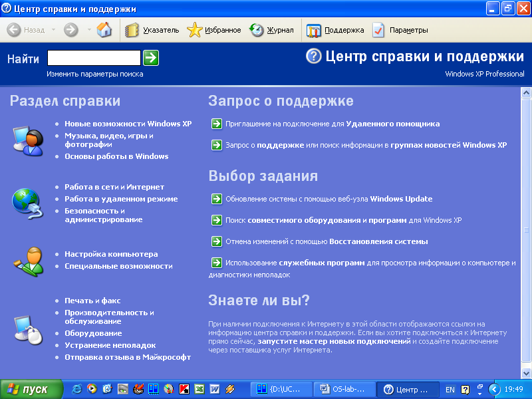Click the yellow help icon in language bar
Viewport: 532px width, 399px height.
tap(465, 390)
